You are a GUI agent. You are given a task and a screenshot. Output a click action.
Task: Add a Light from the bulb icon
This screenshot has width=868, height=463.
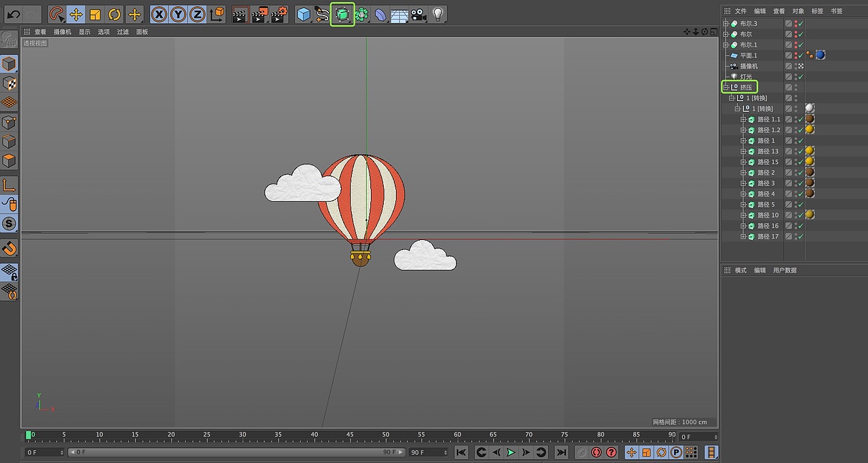click(x=438, y=14)
